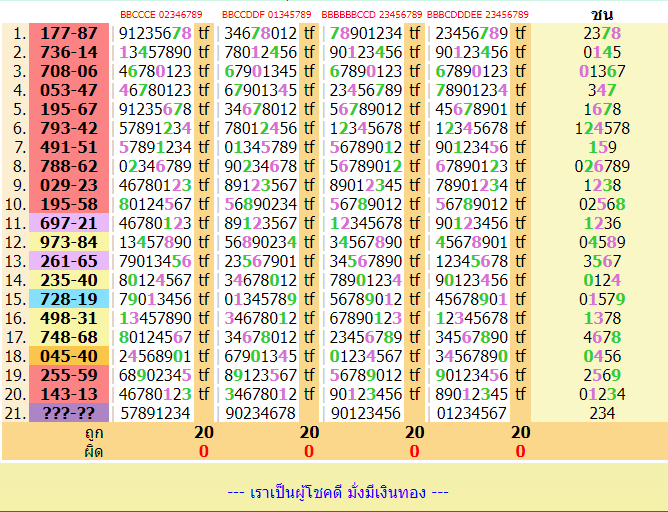This screenshot has width=668, height=512.
Task: Click ชน value 0145 in row 2
Action: point(602,52)
